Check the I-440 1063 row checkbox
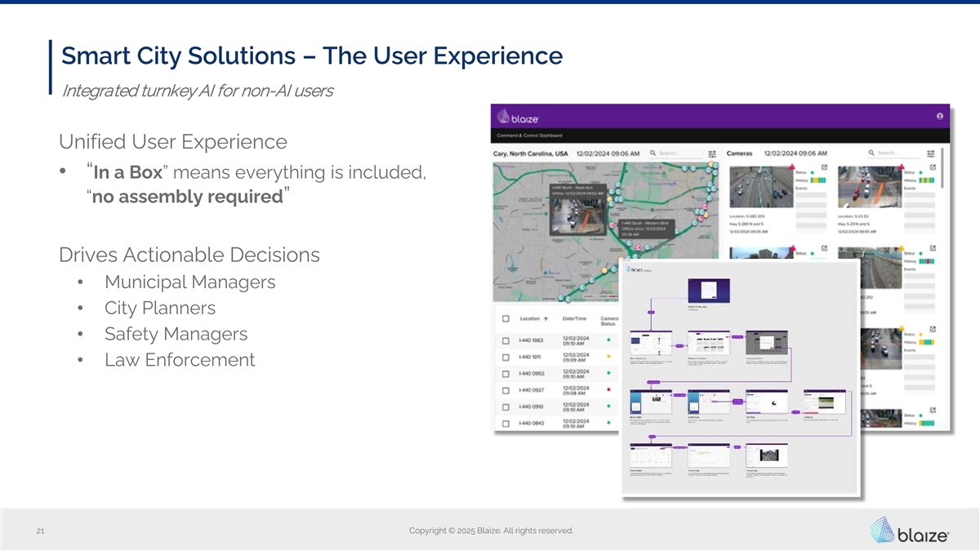 coord(506,340)
